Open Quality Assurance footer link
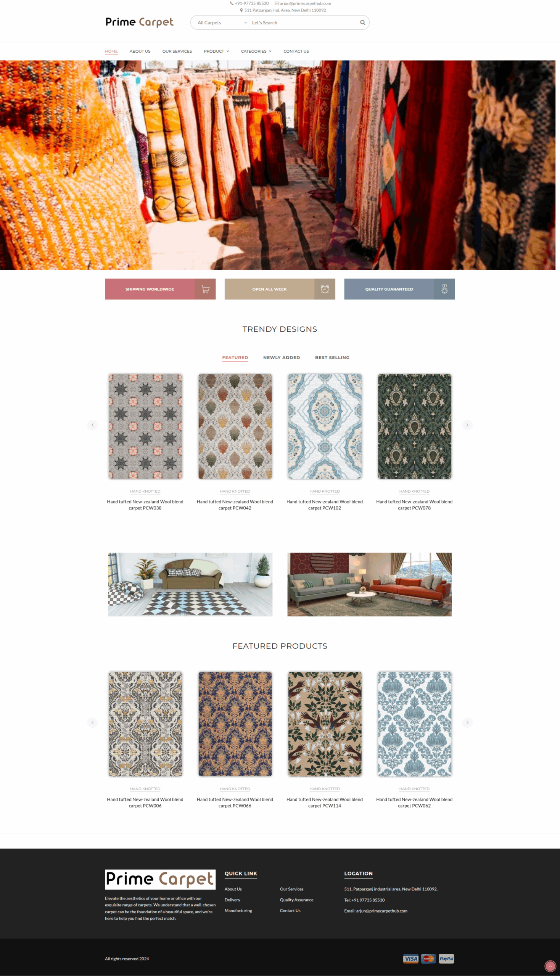Screen dimensions: 560x977 [296, 900]
